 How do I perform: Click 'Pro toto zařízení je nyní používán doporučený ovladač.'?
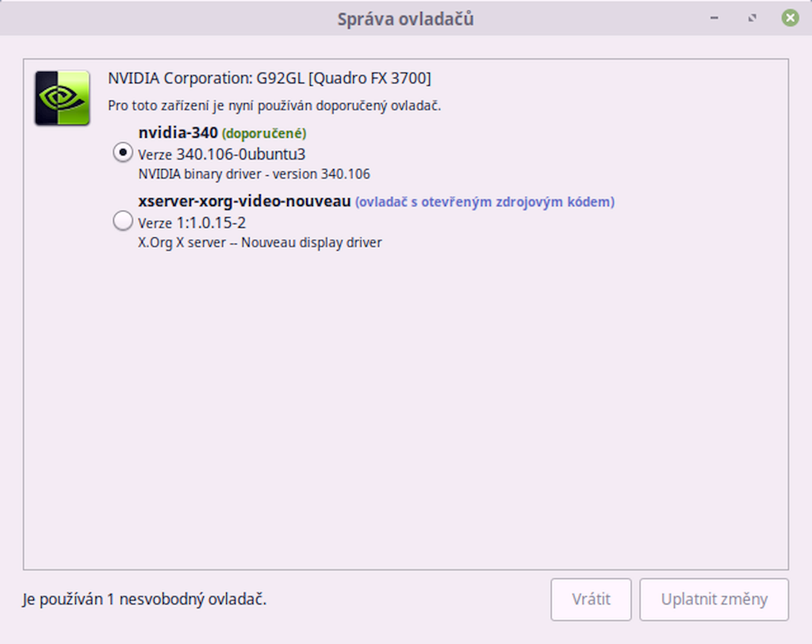(274, 105)
